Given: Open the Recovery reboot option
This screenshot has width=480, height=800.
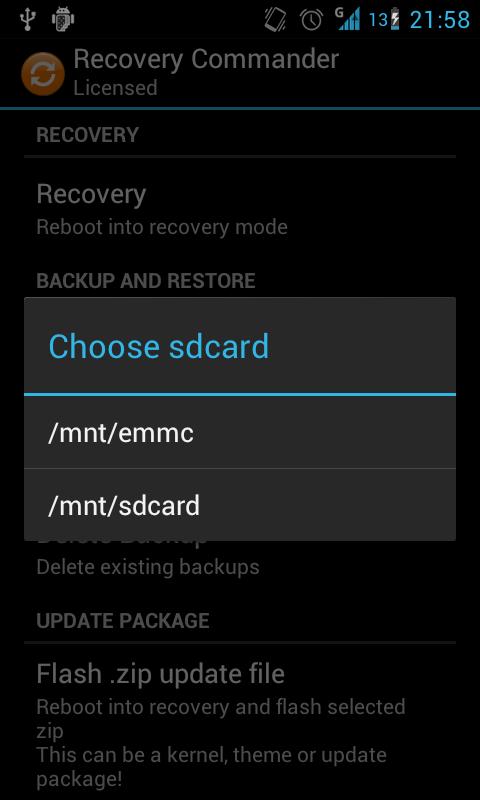Looking at the screenshot, I should click(x=240, y=208).
